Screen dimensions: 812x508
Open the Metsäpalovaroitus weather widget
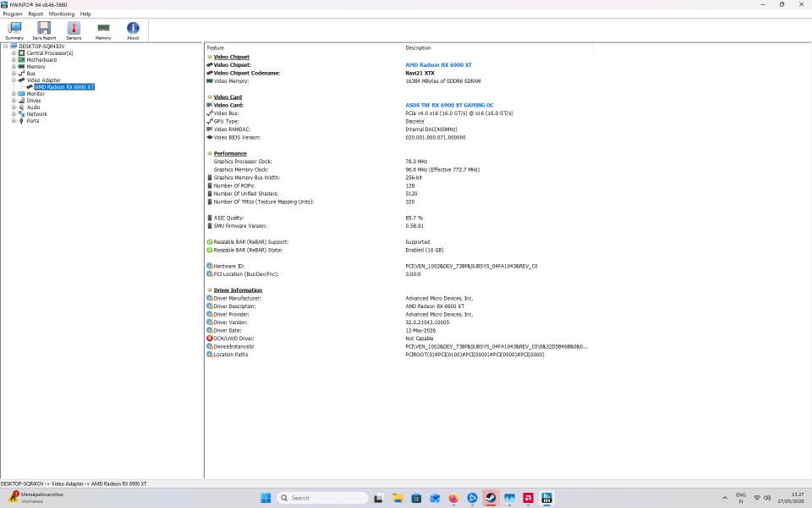[36, 498]
